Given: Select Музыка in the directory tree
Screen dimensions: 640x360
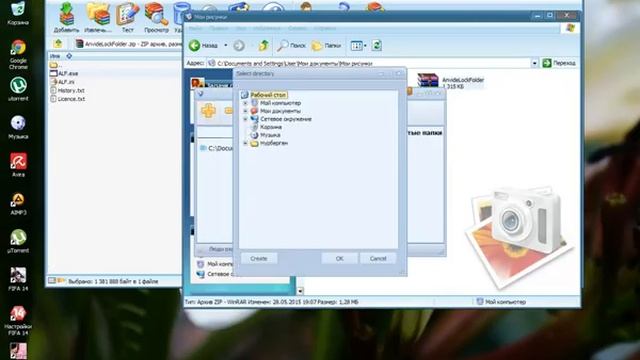Looking at the screenshot, I should pos(270,135).
